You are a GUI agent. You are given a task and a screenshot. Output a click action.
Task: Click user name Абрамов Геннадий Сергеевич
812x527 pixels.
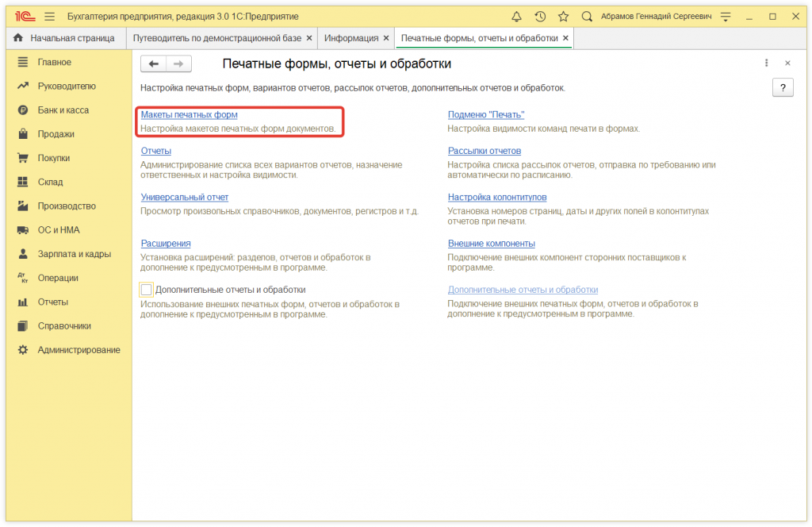(x=654, y=17)
